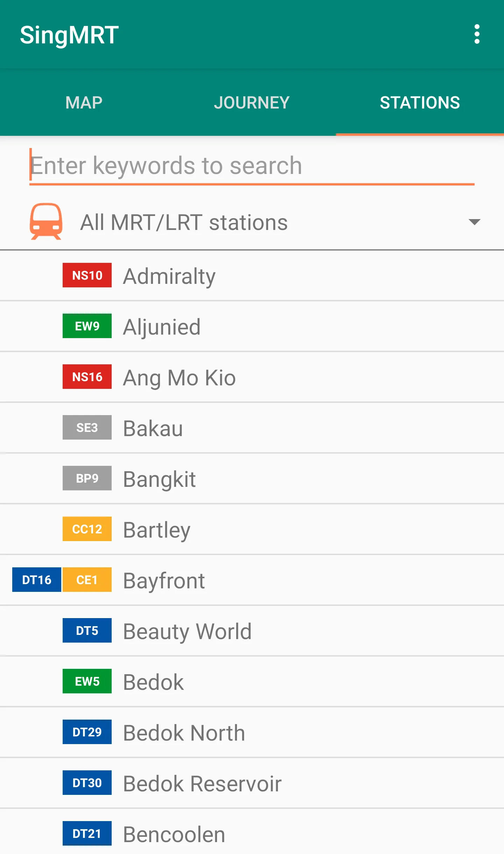This screenshot has height=854, width=504.
Task: Select the Ang Mo Kio station
Action: click(x=252, y=377)
